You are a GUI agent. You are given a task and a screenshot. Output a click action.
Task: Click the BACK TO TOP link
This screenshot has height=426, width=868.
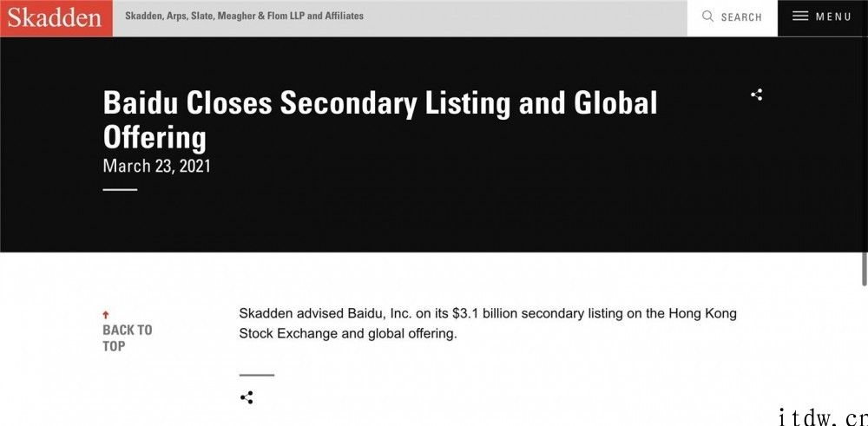tap(128, 338)
